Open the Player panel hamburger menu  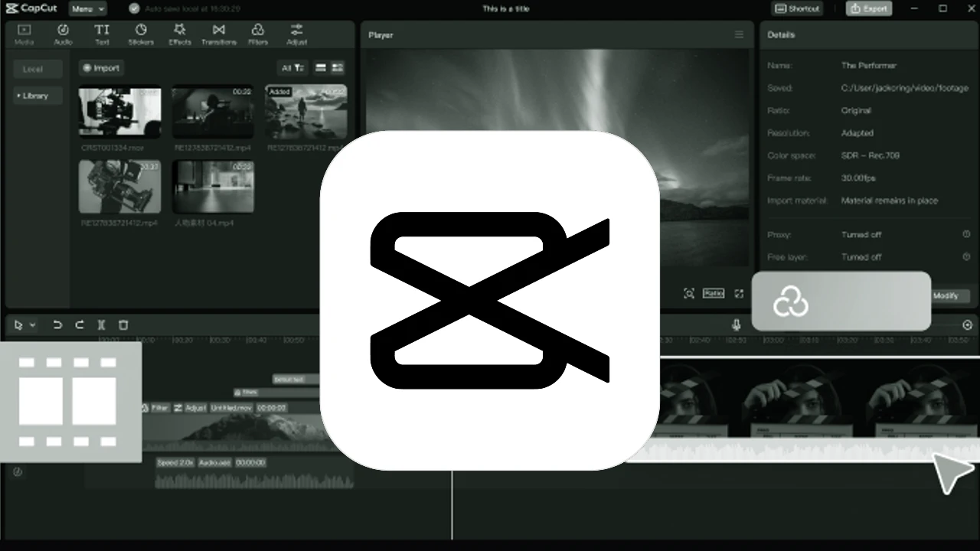(739, 34)
